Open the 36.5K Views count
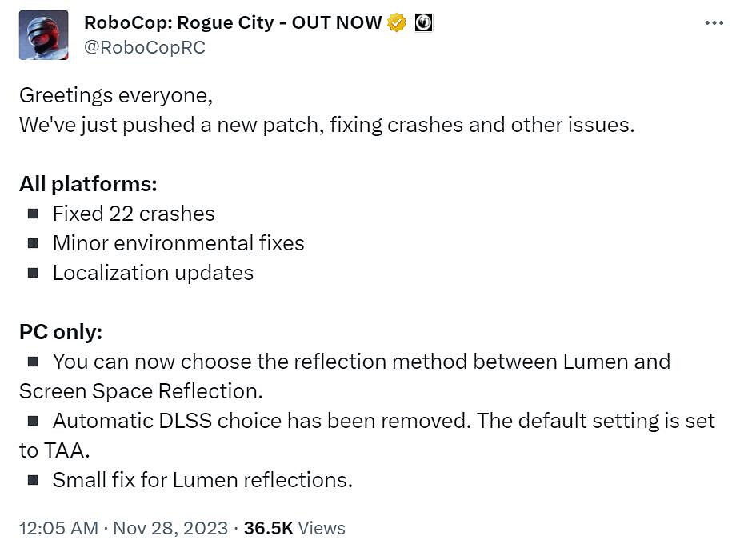 294,528
